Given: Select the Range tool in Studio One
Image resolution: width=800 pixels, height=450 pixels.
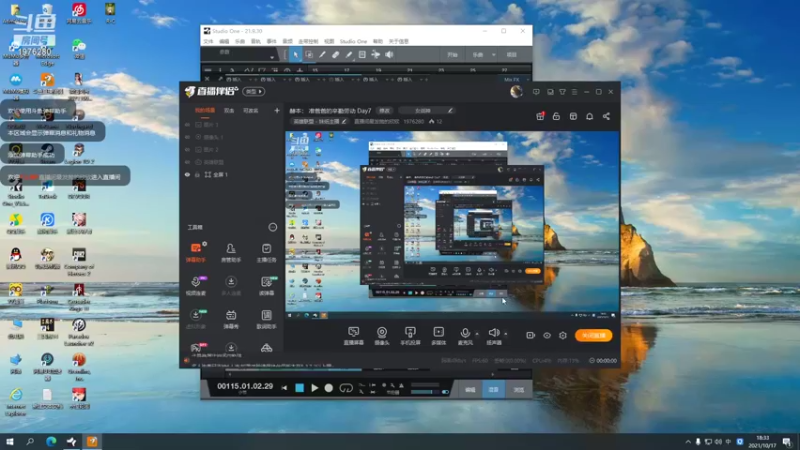Looking at the screenshot, I should (309, 55).
